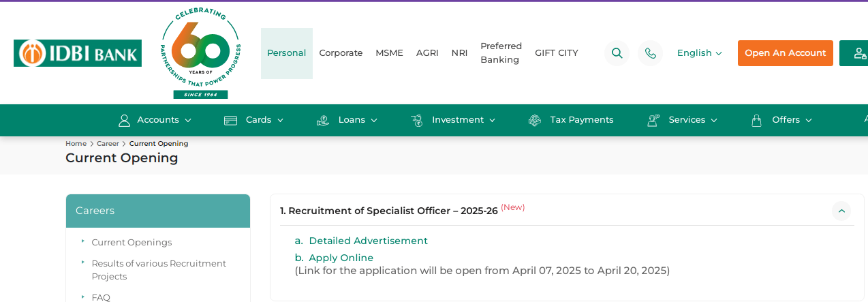
Task: Open the Detailed Advertisement link
Action: pos(368,241)
